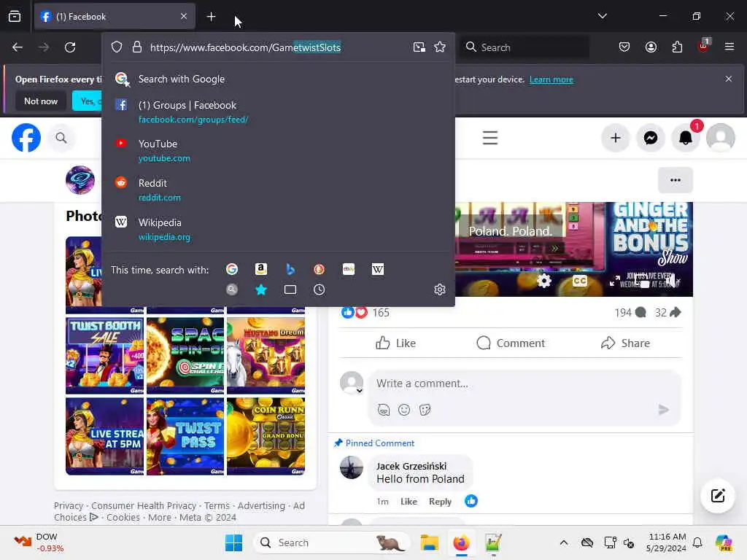Click the Windows taskbar Search box

pos(333,542)
